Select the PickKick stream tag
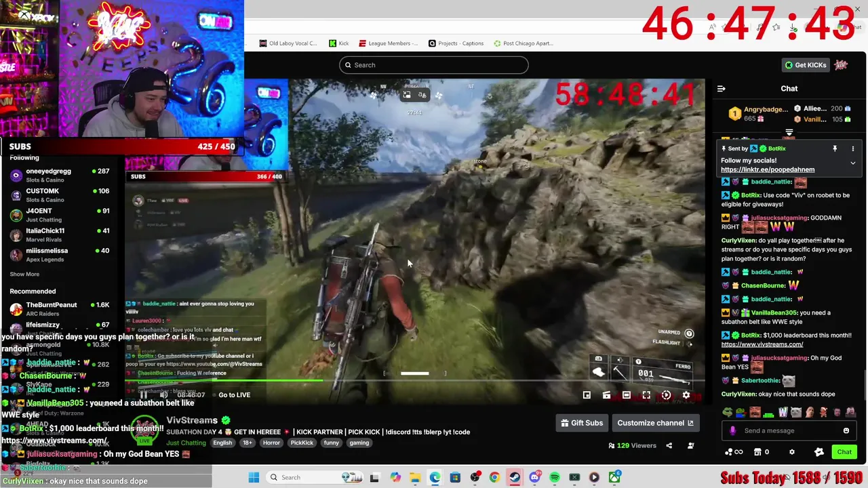Image resolution: width=868 pixels, height=488 pixels. [302, 443]
